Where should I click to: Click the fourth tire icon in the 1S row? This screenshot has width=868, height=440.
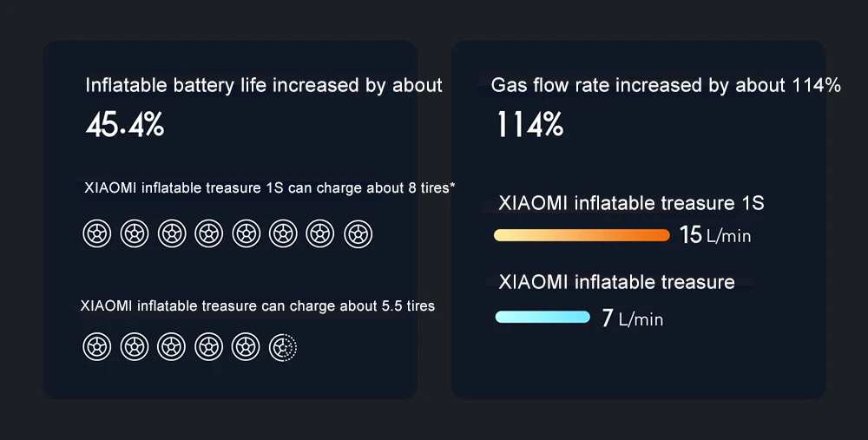coord(208,233)
